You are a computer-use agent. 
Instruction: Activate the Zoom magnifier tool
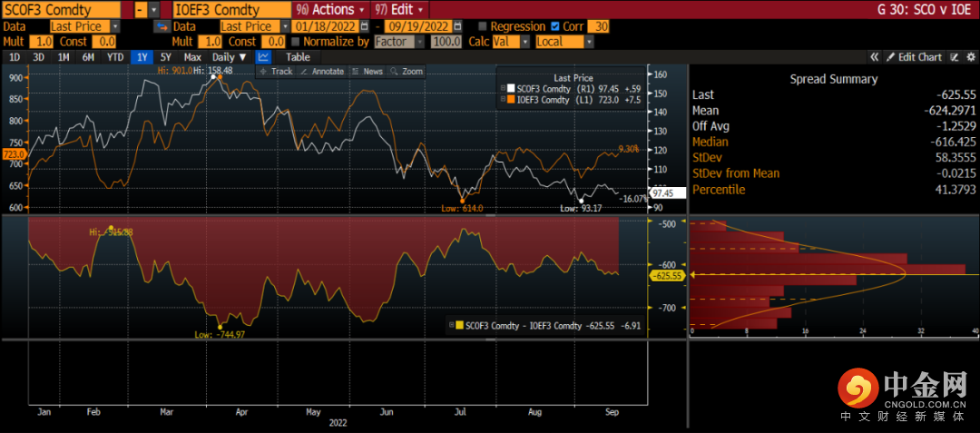406,71
